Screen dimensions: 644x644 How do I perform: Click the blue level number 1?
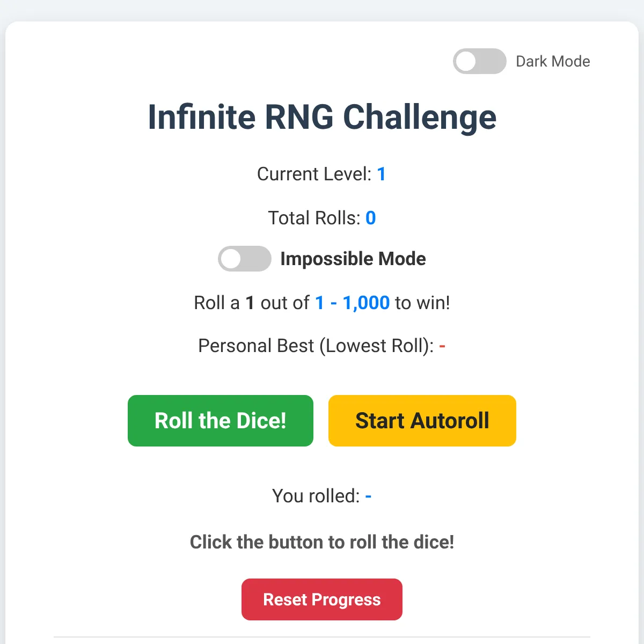pyautogui.click(x=382, y=174)
